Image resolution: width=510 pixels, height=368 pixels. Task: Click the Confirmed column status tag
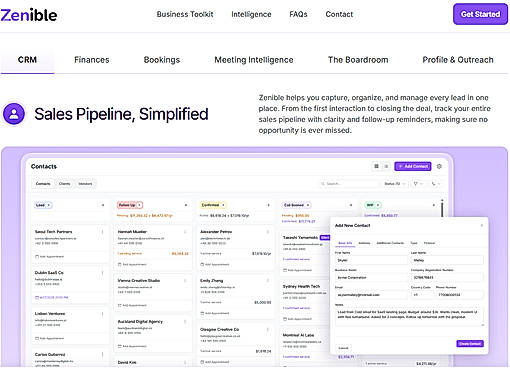point(213,205)
